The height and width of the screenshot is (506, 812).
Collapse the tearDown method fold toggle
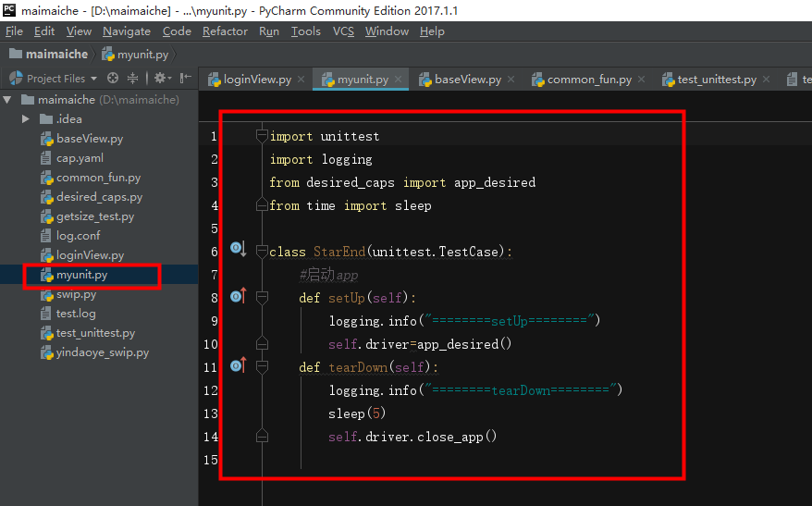[x=262, y=367]
